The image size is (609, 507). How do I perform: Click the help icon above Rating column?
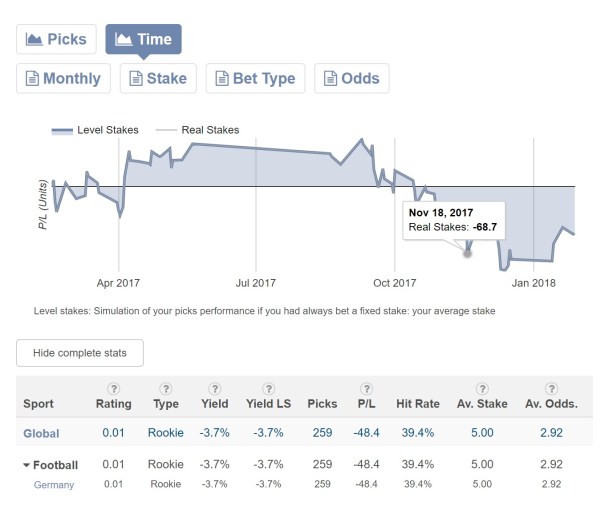tap(113, 388)
